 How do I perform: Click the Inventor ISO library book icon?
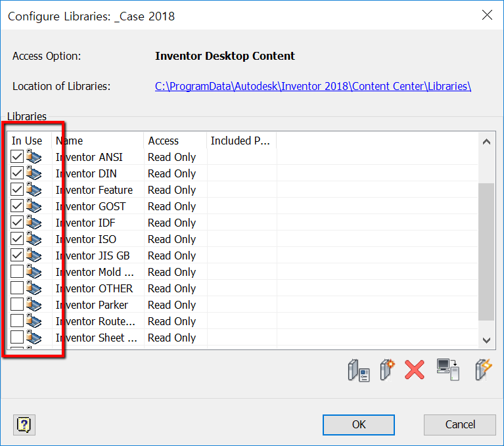click(34, 238)
